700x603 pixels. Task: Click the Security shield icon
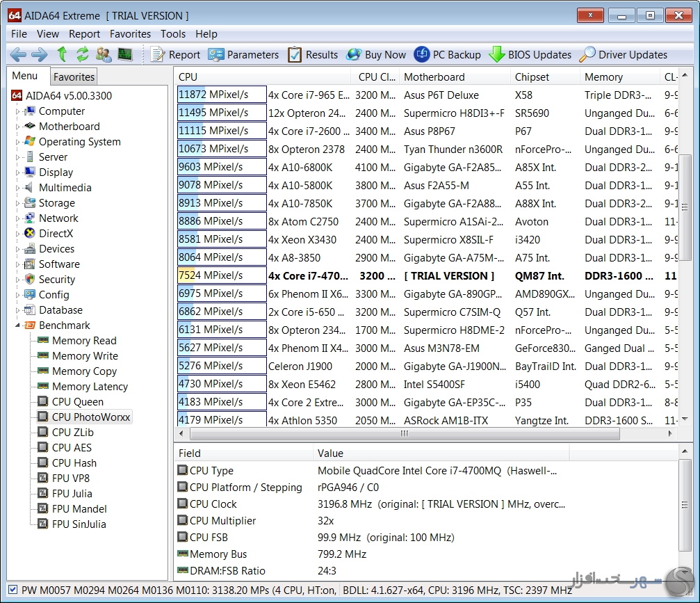point(29,279)
